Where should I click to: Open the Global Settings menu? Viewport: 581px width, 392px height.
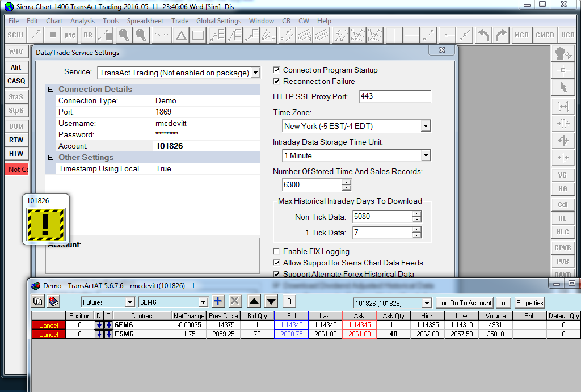point(218,21)
